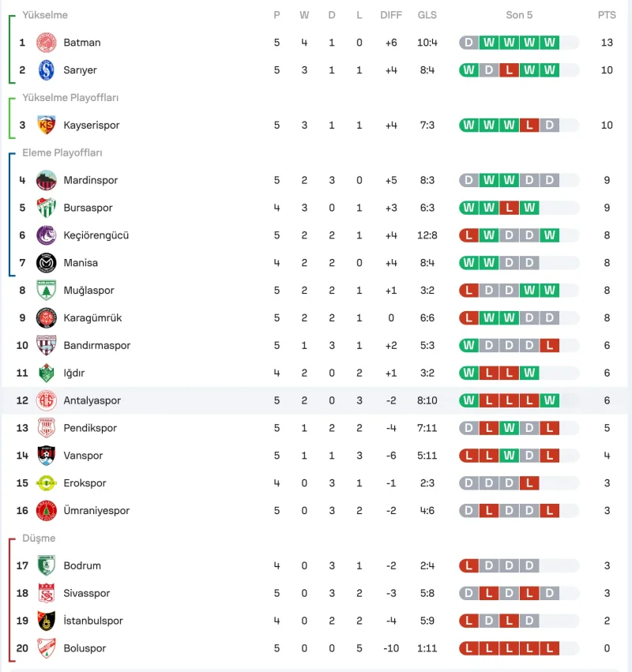Open the Manisa black circular logo
Image resolution: width=632 pixels, height=672 pixels.
click(46, 263)
